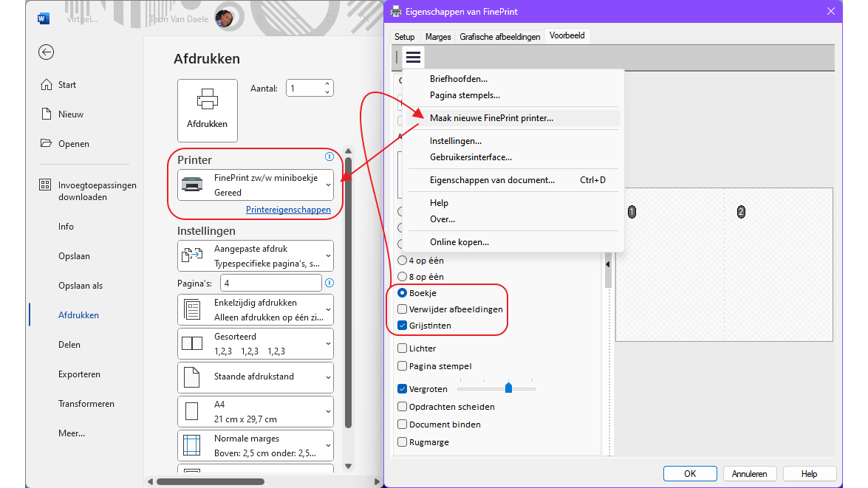Enable the Lichter checkbox

pos(403,348)
